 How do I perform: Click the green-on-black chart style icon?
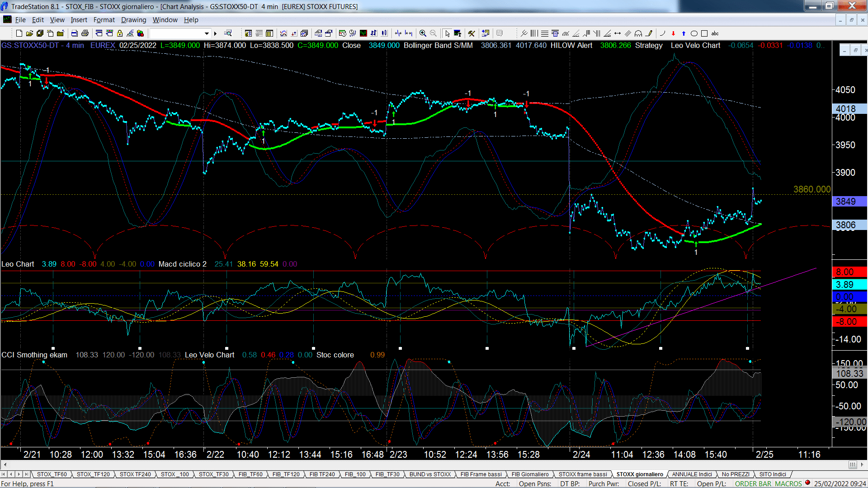(x=363, y=33)
